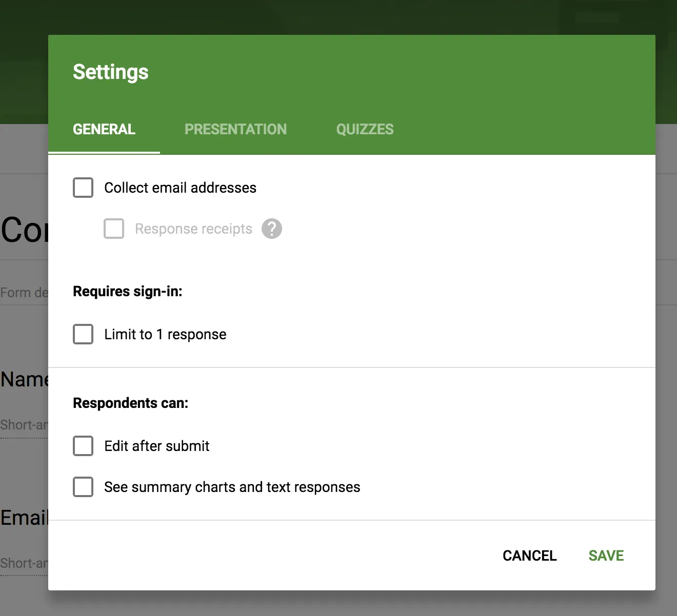Open the Presentation tab
This screenshot has height=616, width=677.
tap(235, 129)
